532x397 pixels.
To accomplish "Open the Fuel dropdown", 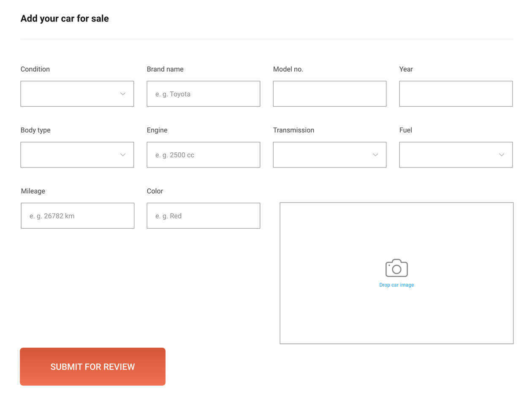I will click(456, 155).
